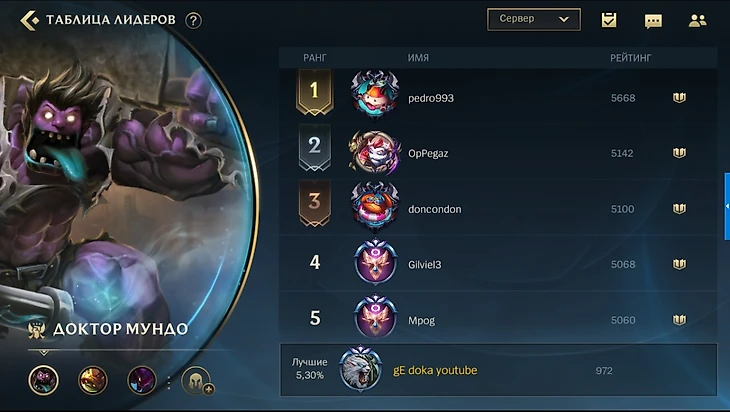Open pedro993's player avatar

coord(375,95)
